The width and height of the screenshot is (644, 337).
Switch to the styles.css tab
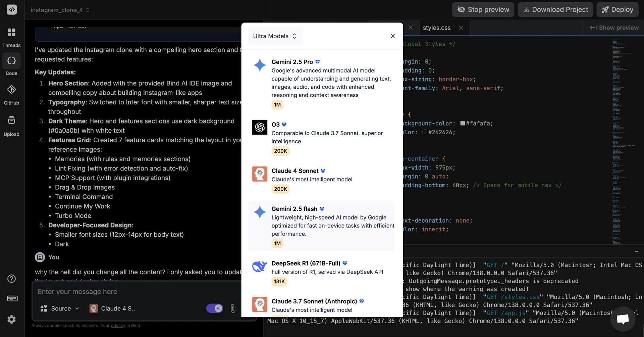pos(436,28)
